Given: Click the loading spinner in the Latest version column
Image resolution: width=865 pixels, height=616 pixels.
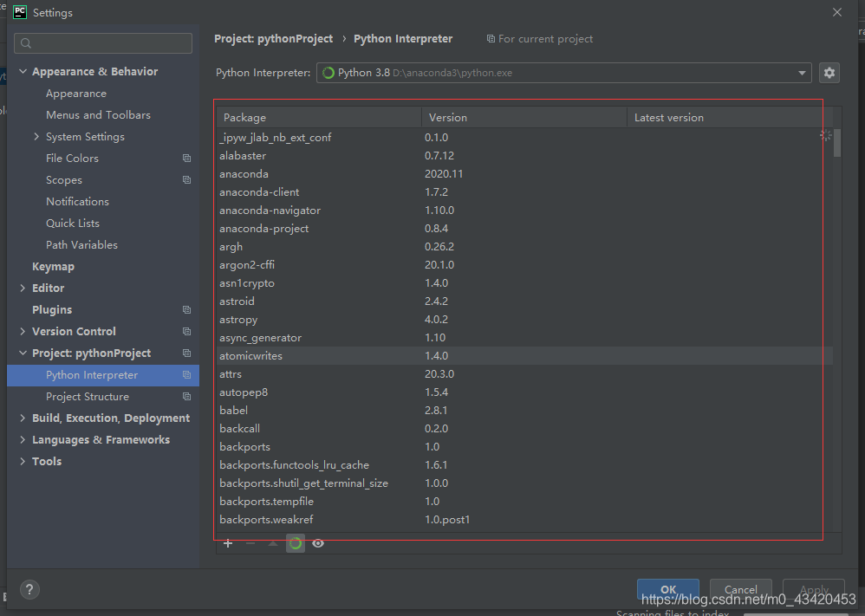Looking at the screenshot, I should (x=825, y=136).
